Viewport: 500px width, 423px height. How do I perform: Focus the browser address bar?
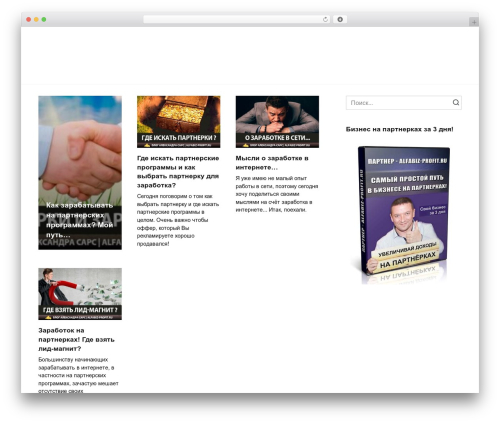[237, 19]
